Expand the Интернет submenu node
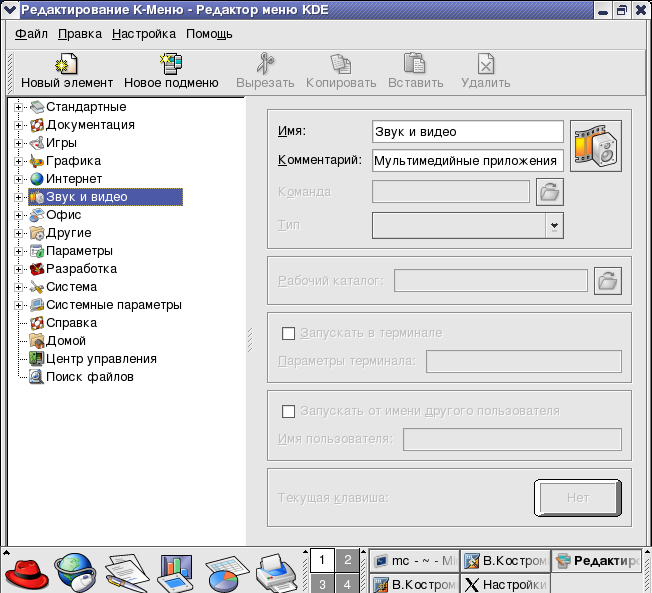Image resolution: width=652 pixels, height=593 pixels. (x=19, y=179)
